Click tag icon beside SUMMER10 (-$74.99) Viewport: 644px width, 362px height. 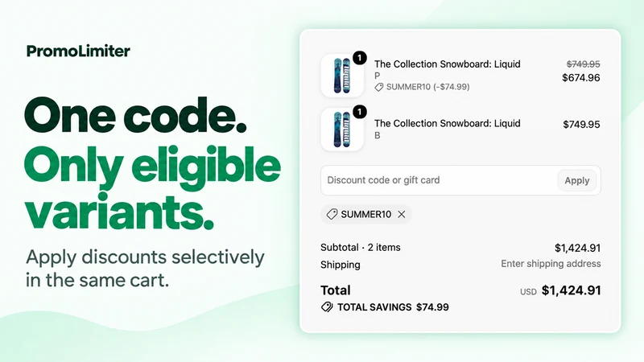pos(378,87)
